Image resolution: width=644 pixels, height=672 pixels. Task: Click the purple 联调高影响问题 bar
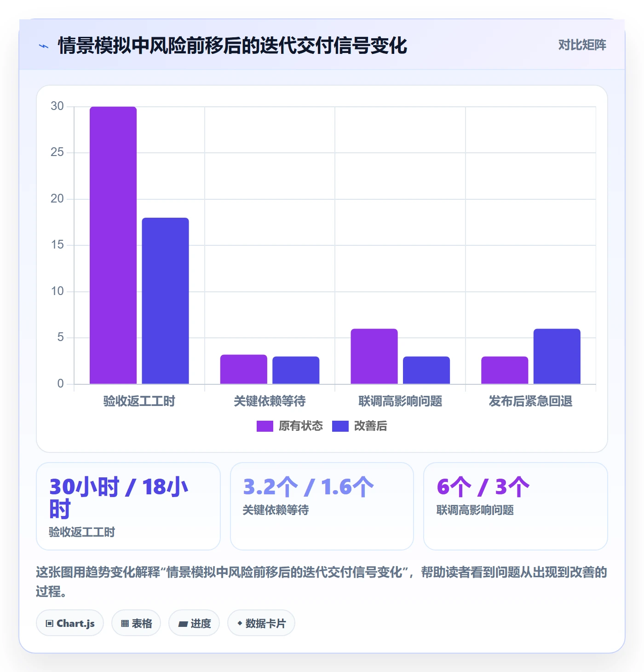374,356
